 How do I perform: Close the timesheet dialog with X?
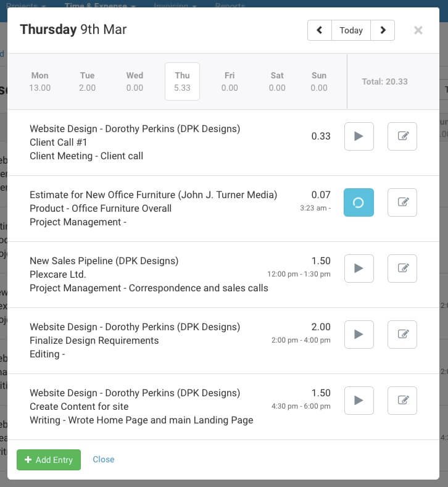(418, 30)
